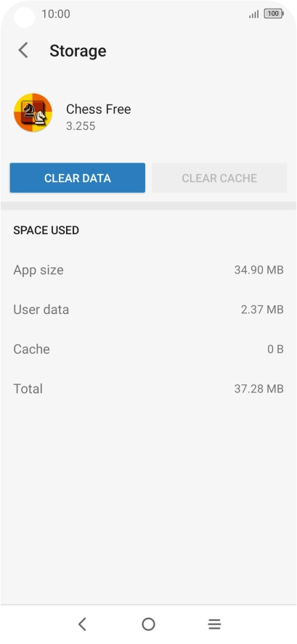
Task: Tap the Chess Free app name
Action: [98, 109]
